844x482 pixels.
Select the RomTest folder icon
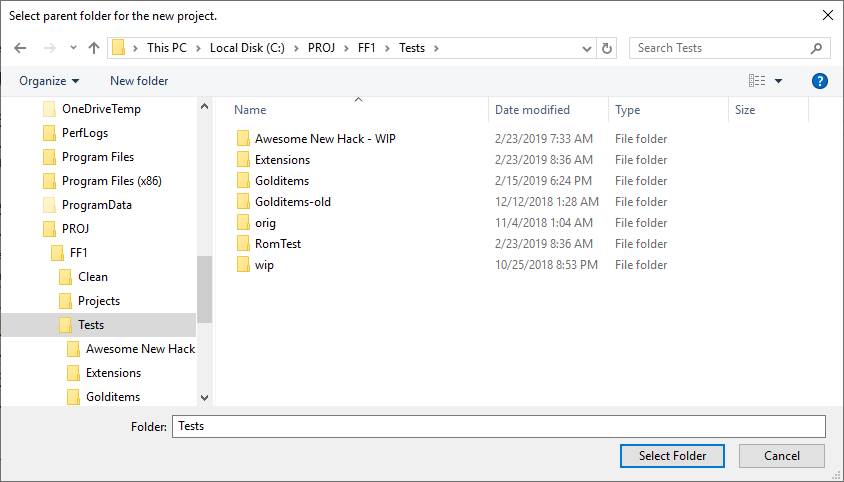[x=243, y=243]
